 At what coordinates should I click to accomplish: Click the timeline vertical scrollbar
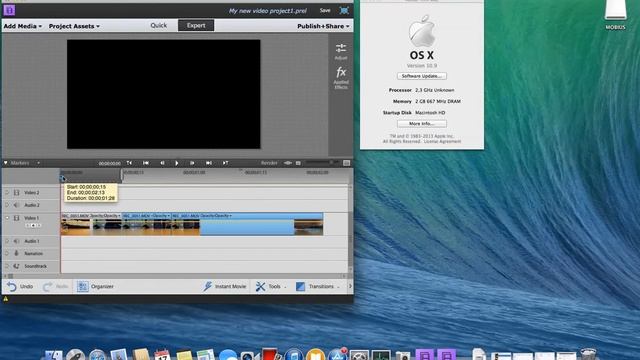[350, 229]
